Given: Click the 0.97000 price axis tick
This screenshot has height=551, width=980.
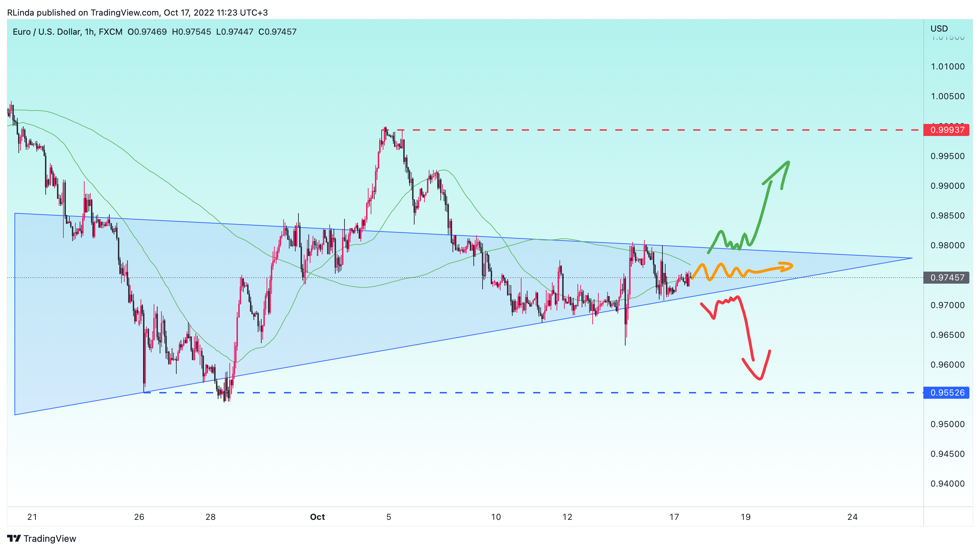Looking at the screenshot, I should pyautogui.click(x=948, y=305).
